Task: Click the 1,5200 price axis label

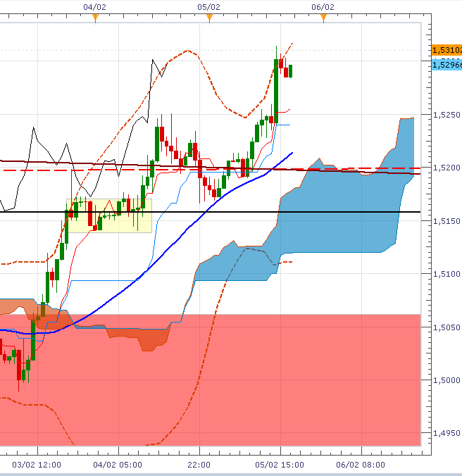Action: tap(447, 168)
